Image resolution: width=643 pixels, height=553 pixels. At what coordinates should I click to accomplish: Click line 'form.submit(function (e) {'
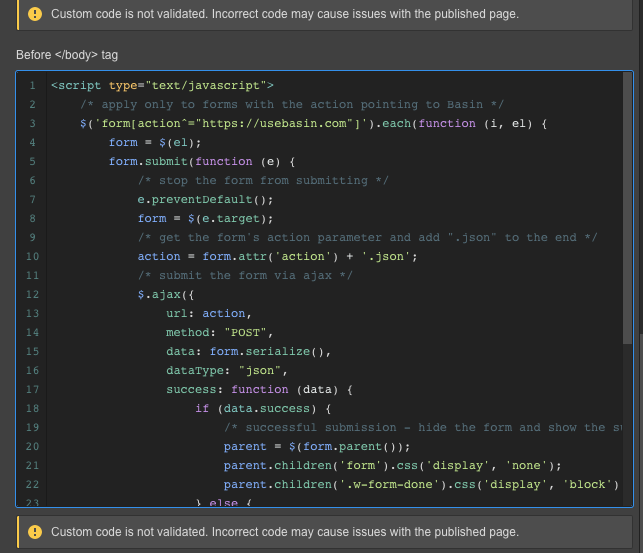tap(202, 162)
